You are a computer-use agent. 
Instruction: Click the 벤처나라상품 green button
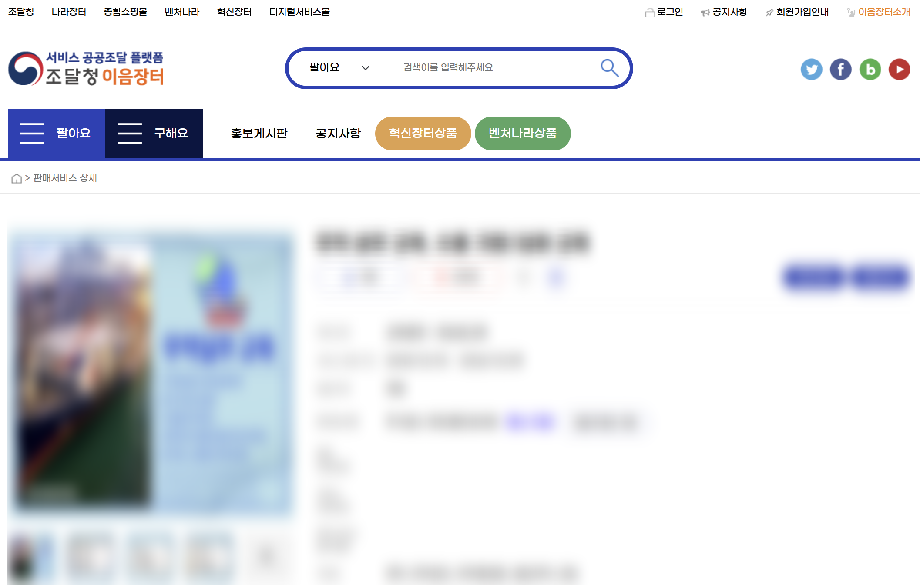(x=523, y=133)
